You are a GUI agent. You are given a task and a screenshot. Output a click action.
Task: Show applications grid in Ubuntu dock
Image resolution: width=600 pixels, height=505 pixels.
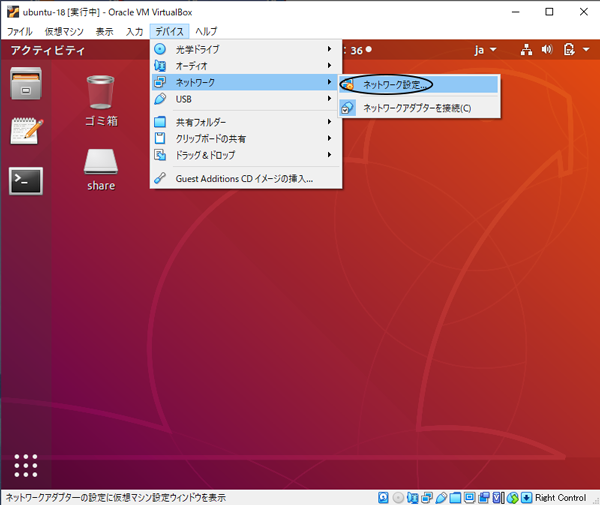coord(26,466)
